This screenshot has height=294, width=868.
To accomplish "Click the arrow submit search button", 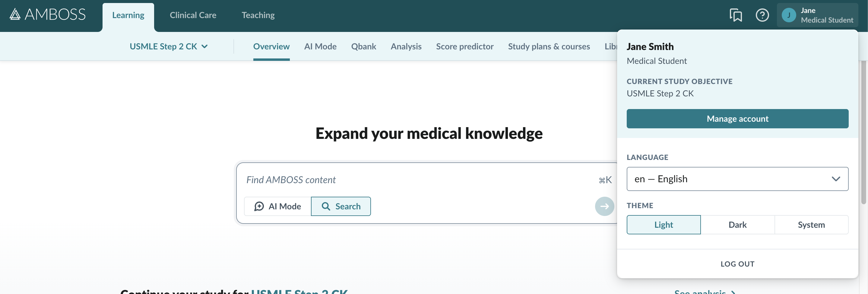I will pyautogui.click(x=604, y=206).
